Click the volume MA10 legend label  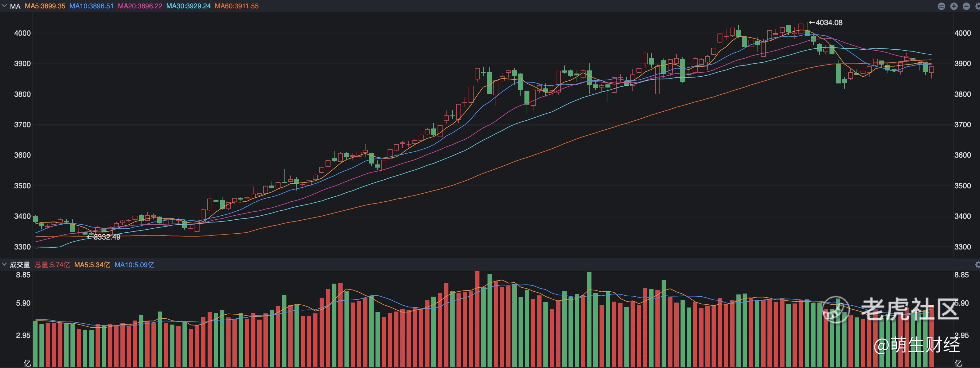(x=134, y=265)
